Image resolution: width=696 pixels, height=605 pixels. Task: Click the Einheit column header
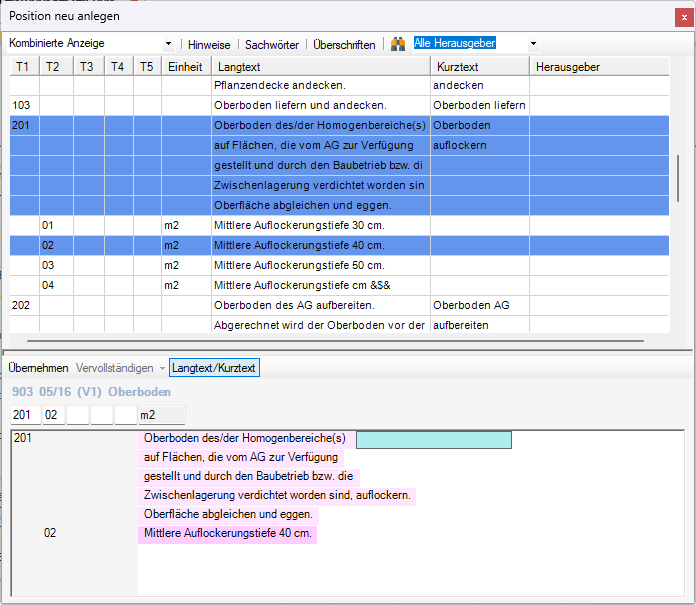pyautogui.click(x=186, y=67)
